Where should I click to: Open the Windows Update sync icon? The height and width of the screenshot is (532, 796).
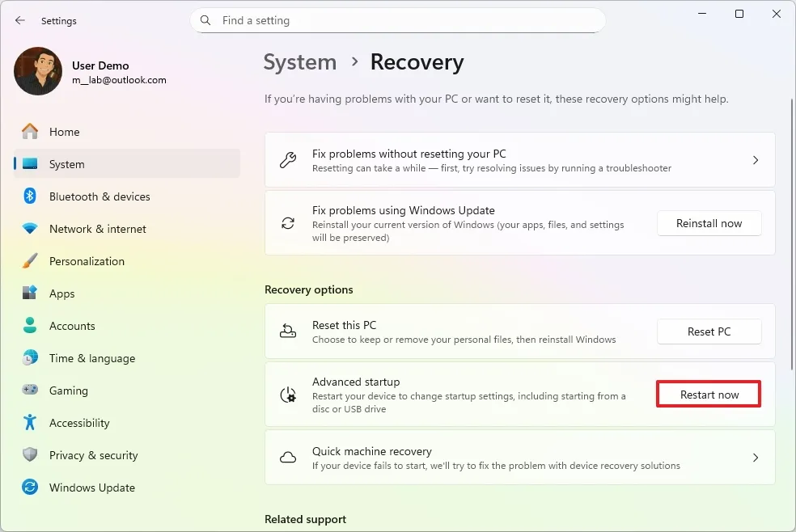coord(30,488)
